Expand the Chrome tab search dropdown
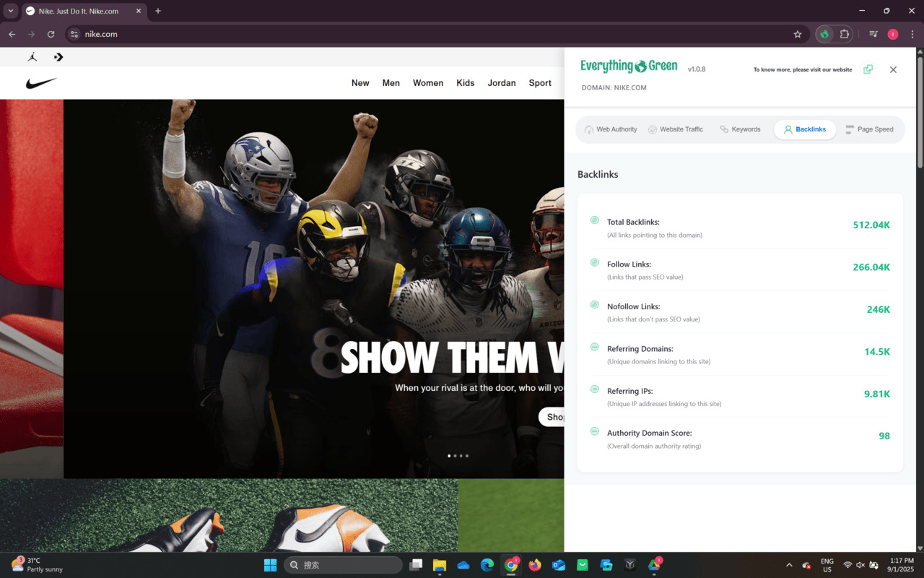 [11, 11]
